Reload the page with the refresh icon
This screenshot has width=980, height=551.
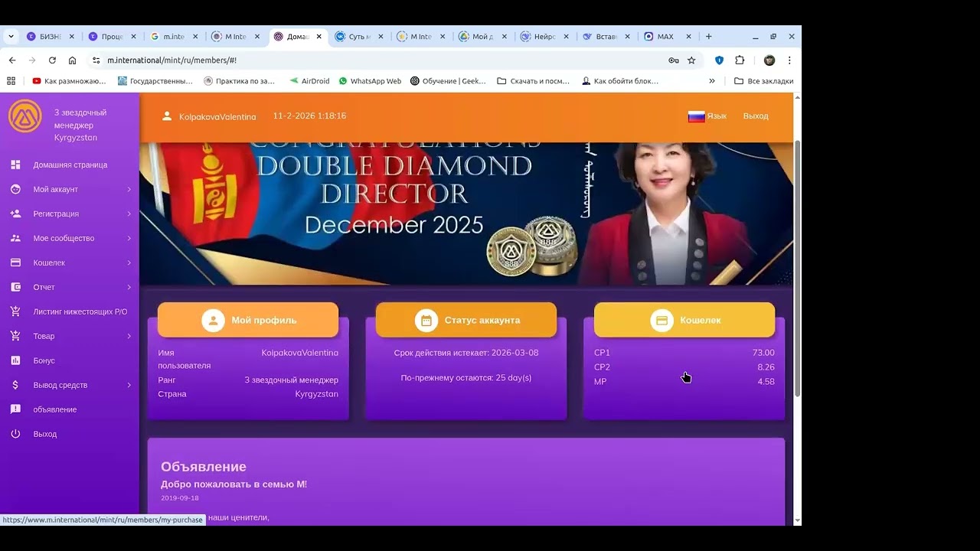tap(52, 60)
